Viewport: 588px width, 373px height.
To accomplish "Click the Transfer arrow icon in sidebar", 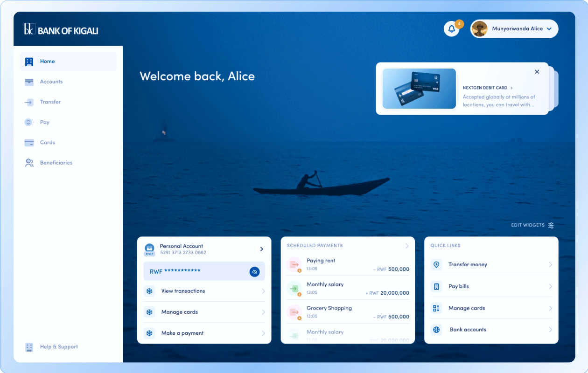I will click(x=28, y=102).
